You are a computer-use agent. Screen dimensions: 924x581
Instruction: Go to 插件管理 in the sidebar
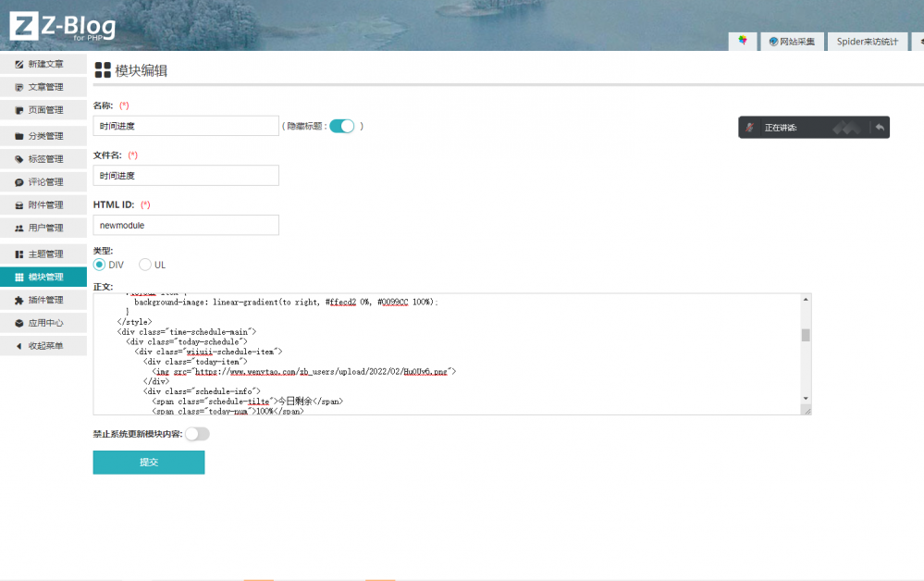coord(44,300)
